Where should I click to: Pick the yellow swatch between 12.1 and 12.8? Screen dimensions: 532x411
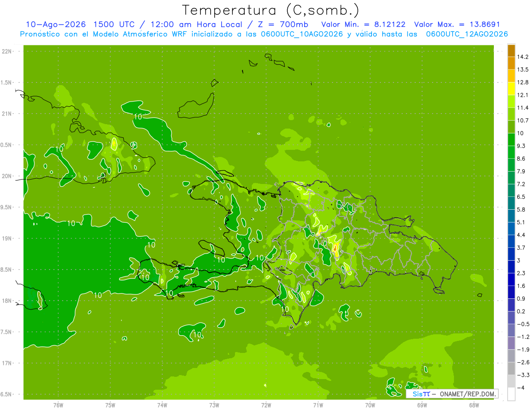511,89
